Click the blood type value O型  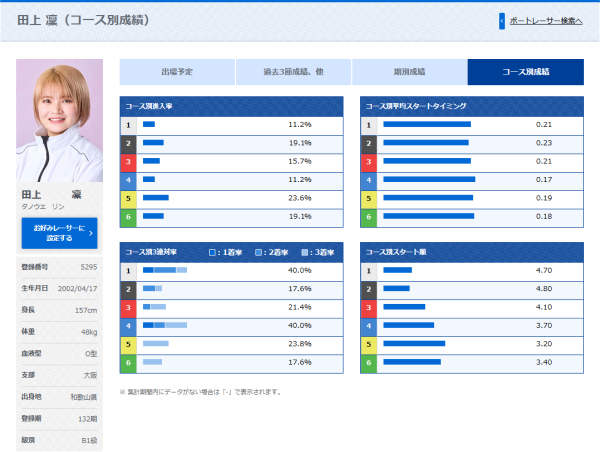pos(91,354)
